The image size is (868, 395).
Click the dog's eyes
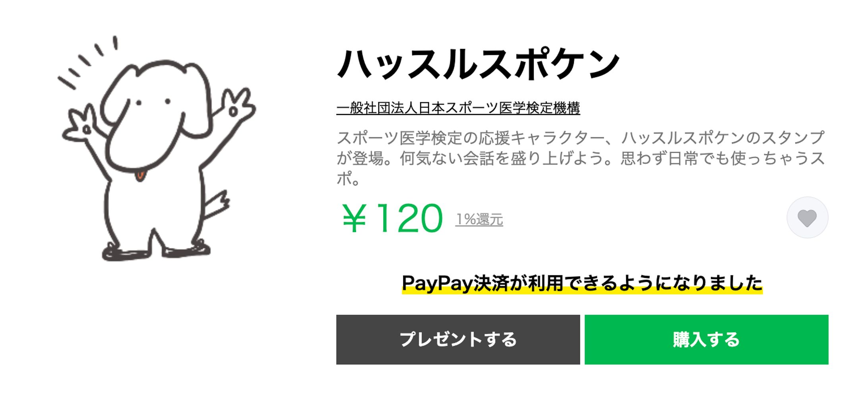[153, 103]
